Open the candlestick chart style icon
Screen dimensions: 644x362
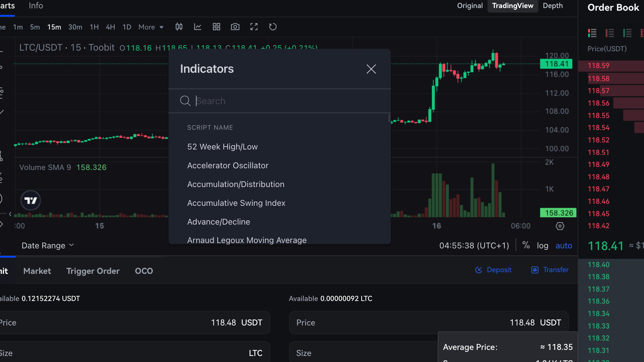click(179, 27)
